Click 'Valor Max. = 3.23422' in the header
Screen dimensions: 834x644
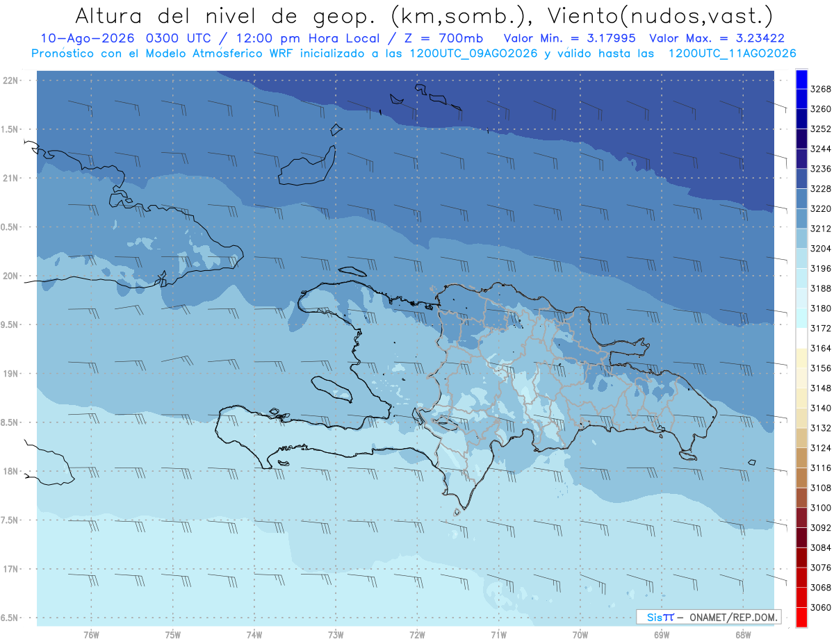[716, 38]
